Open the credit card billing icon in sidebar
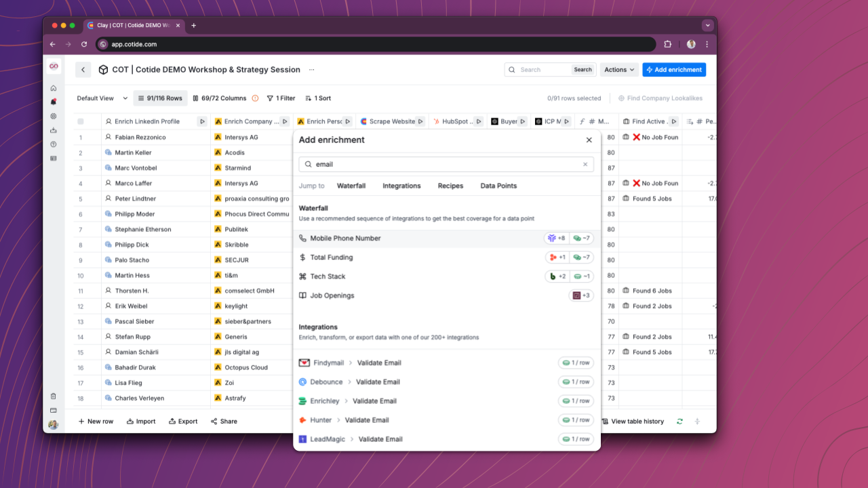This screenshot has height=488, width=868. point(54,410)
